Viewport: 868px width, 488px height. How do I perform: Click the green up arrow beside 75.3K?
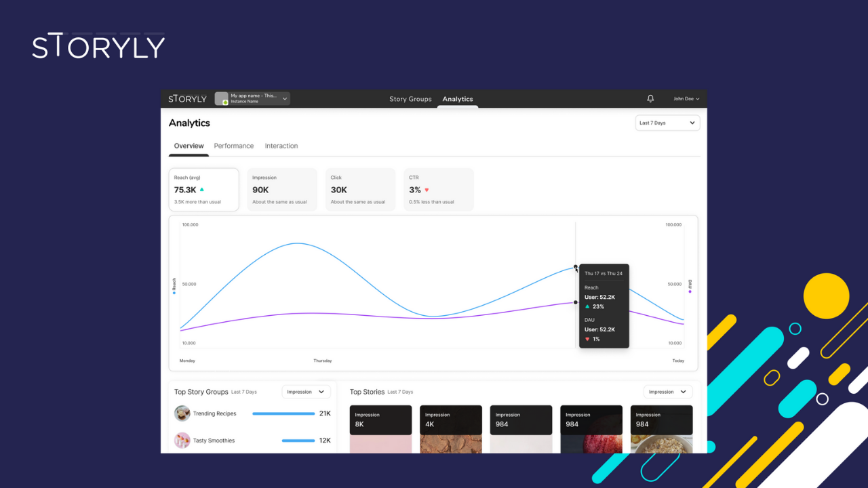tap(202, 190)
